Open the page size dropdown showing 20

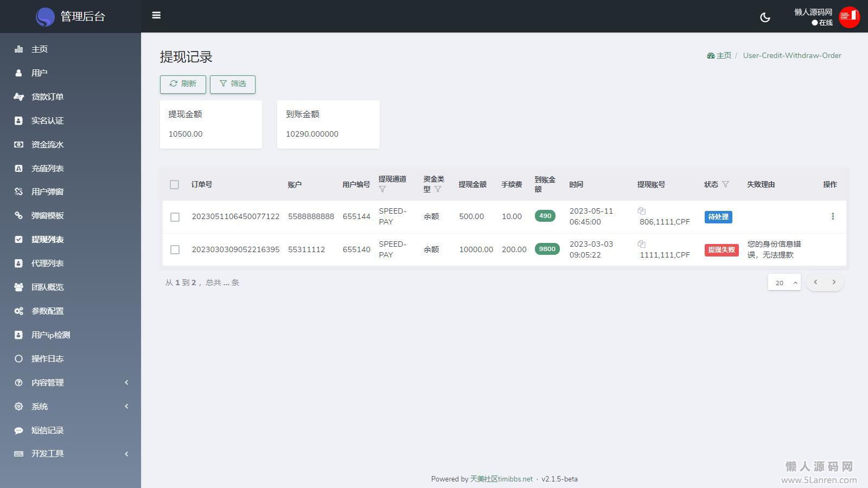784,282
